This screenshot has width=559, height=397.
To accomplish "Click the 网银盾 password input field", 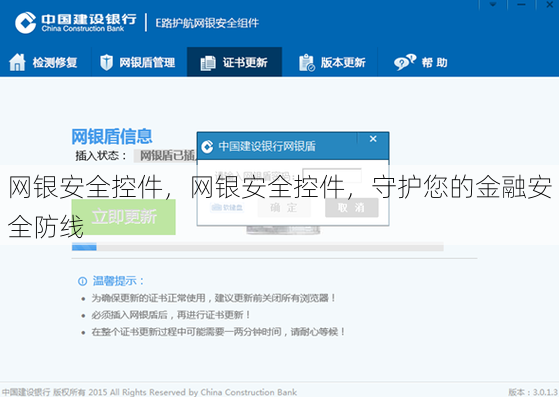I will coord(332,176).
